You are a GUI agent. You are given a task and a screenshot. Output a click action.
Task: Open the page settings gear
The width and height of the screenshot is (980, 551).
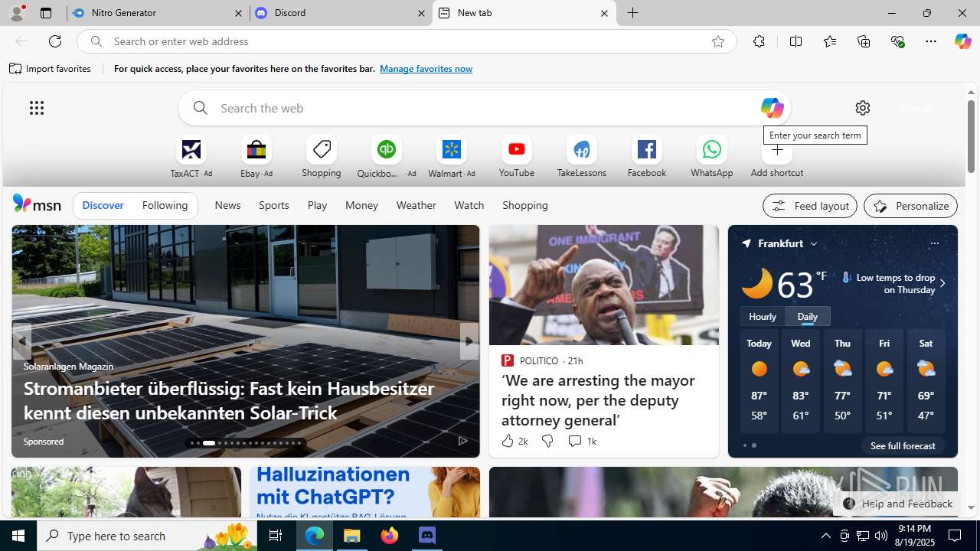pyautogui.click(x=863, y=108)
